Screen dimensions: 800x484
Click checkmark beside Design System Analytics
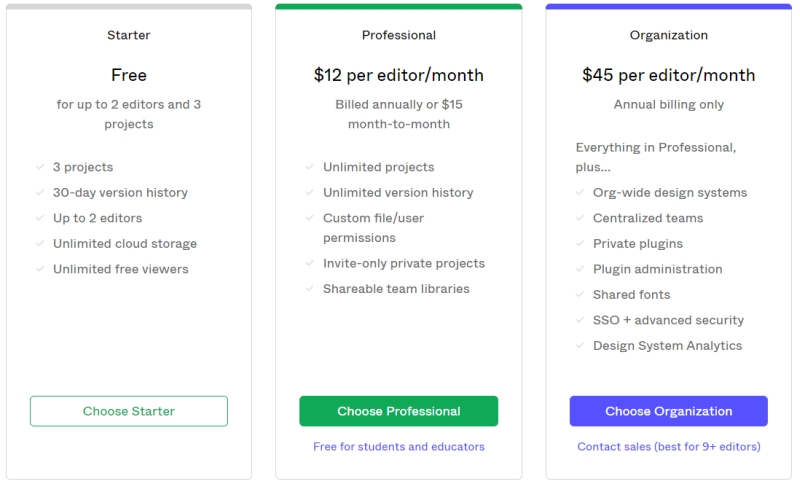click(x=580, y=345)
